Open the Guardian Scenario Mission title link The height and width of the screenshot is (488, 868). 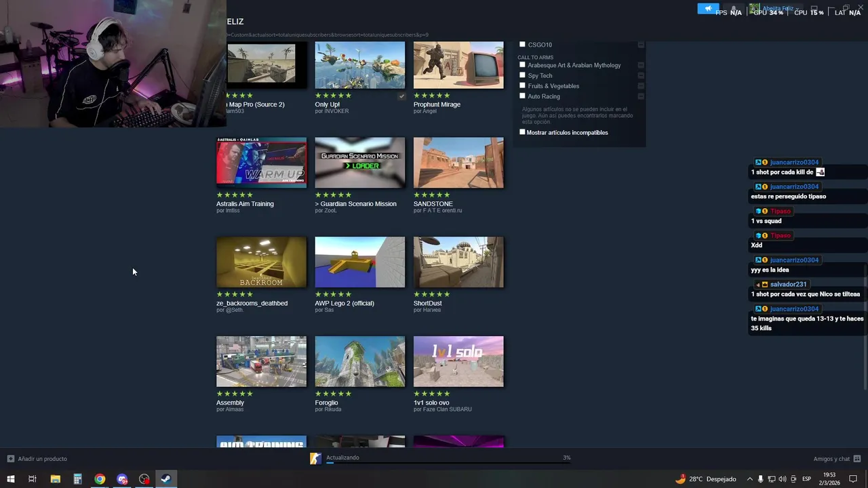click(x=355, y=204)
